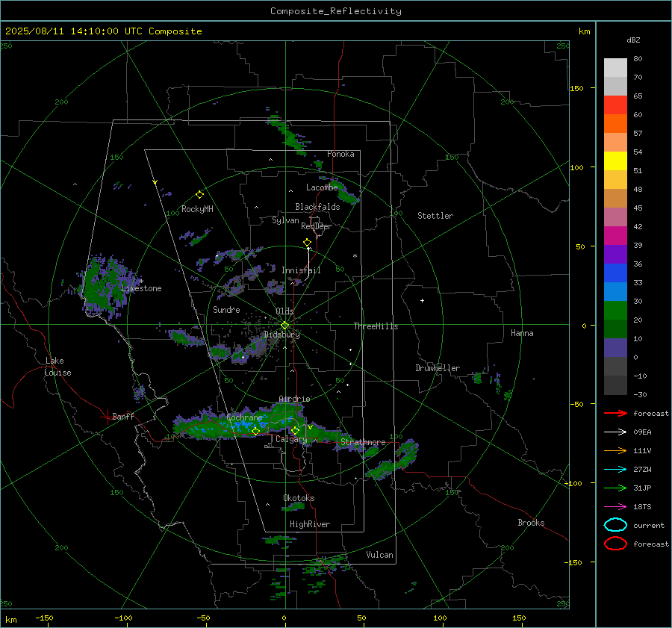Click radar-center yellow diamond at Olds

[284, 326]
